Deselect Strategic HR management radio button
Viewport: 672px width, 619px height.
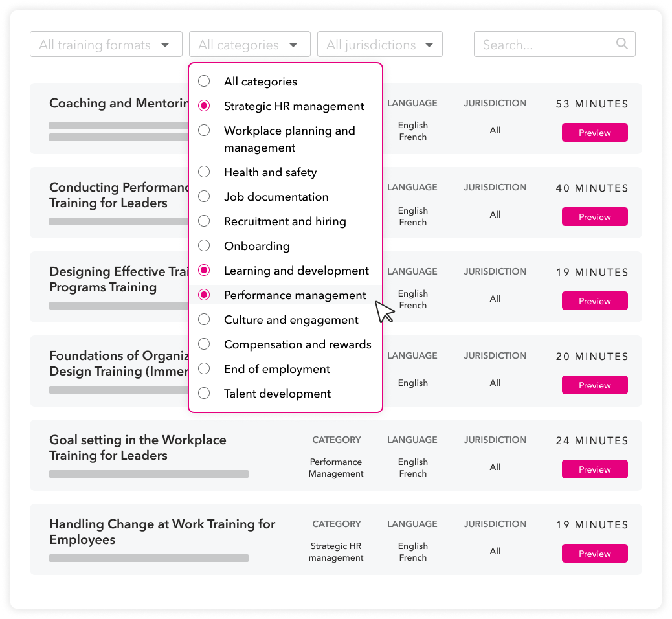204,106
